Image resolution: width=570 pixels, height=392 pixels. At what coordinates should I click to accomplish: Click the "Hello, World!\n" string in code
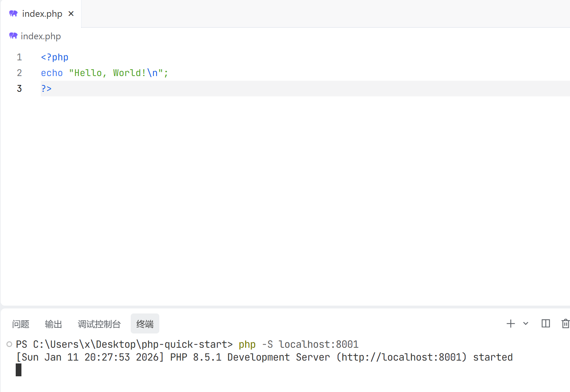(x=116, y=73)
